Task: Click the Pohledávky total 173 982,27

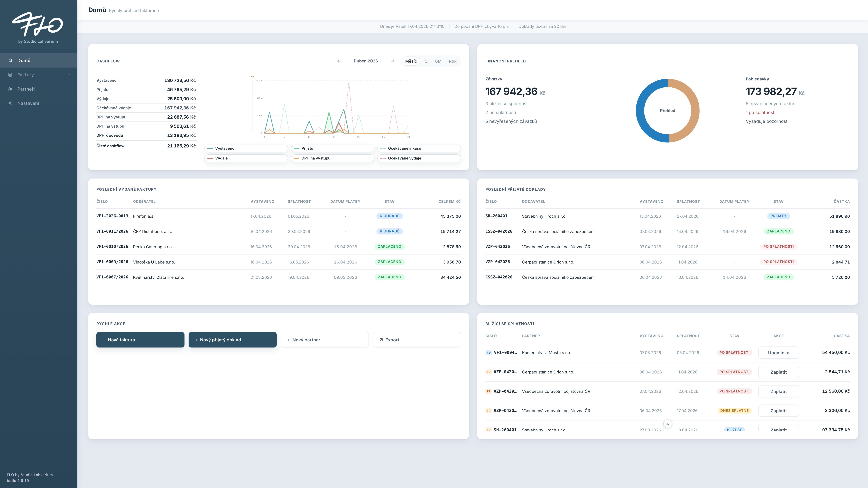Action: point(771,92)
